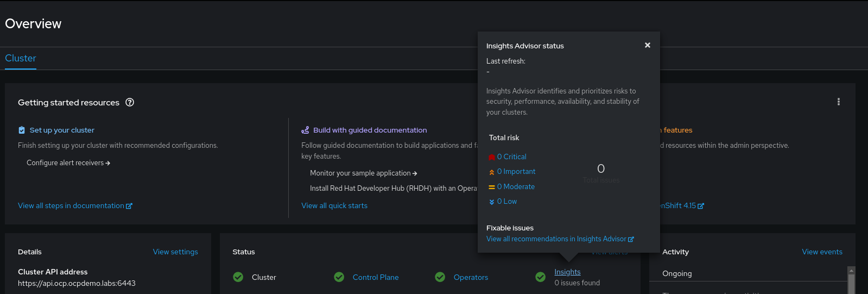This screenshot has height=294, width=868.
Task: Click View events in Activity card
Action: (x=822, y=252)
